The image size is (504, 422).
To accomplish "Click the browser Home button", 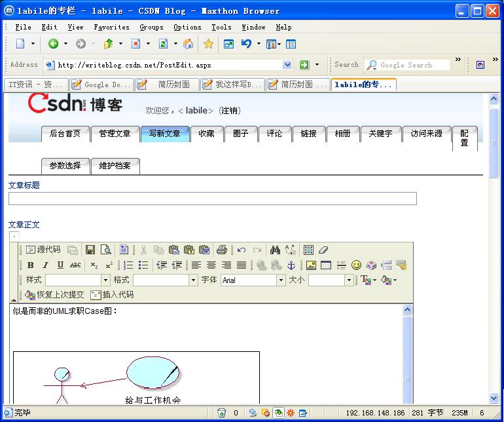I will pyautogui.click(x=189, y=44).
